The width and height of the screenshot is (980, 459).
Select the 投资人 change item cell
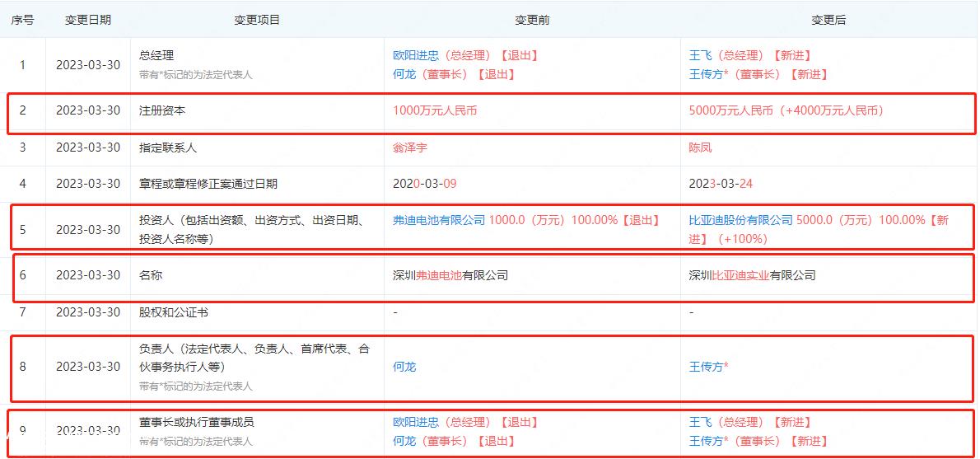coord(257,229)
